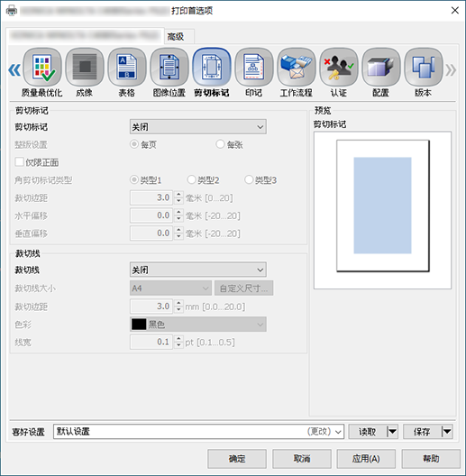Click the 水平偏移 stepper arrows
466x476 pixels.
[x=178, y=215]
